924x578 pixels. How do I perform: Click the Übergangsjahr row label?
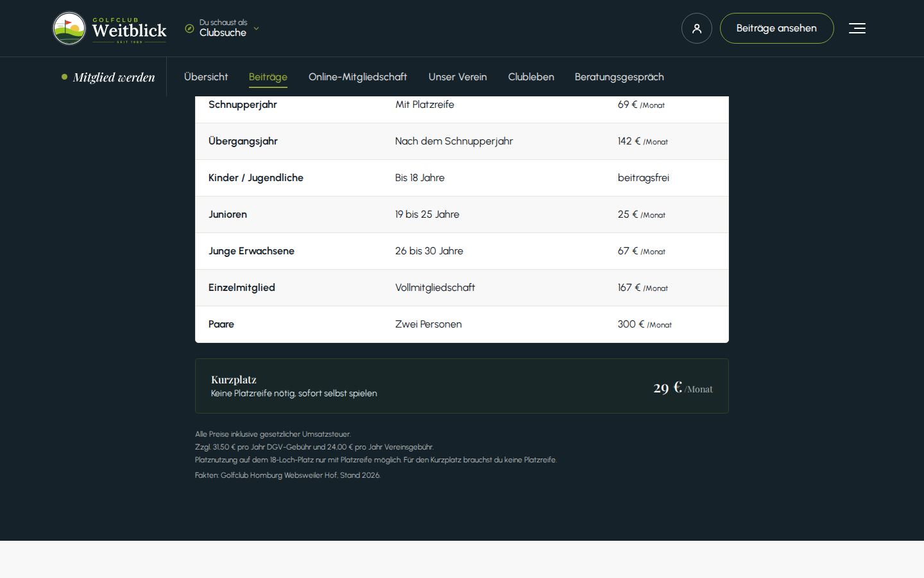(243, 141)
